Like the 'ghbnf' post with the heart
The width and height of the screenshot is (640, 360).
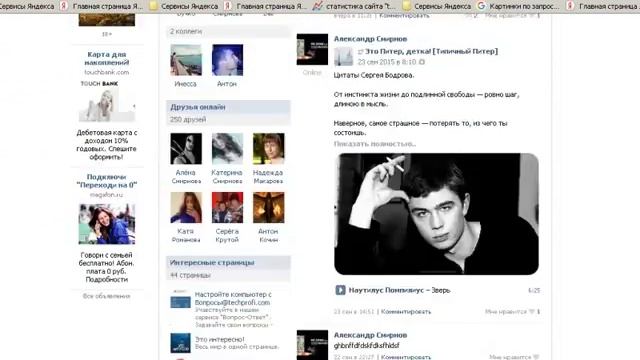tap(536, 357)
